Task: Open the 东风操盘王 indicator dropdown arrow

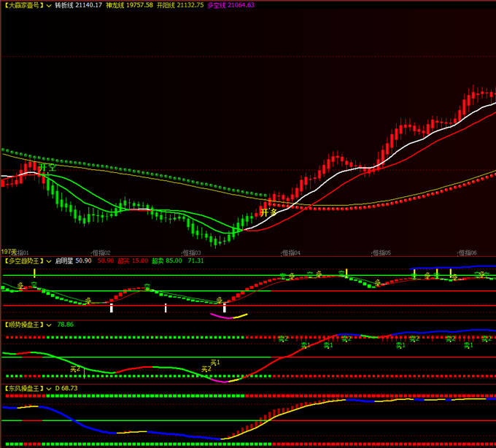Action: [x=48, y=388]
